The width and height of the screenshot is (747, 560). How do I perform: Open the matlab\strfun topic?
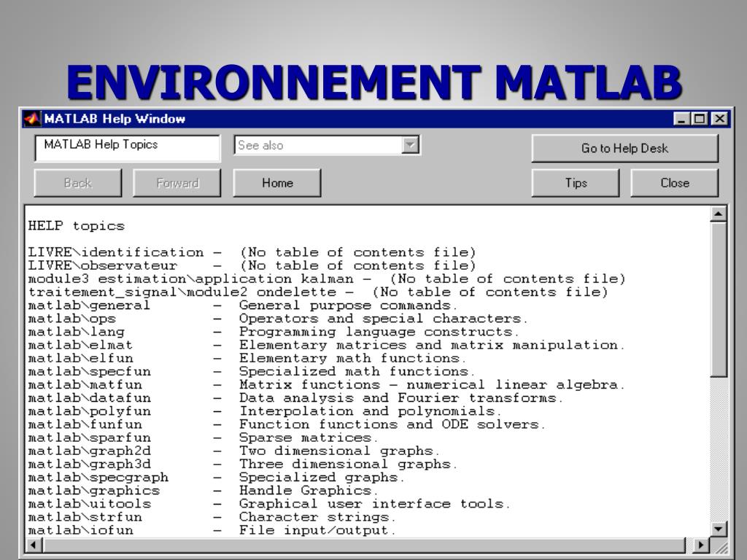[85, 517]
